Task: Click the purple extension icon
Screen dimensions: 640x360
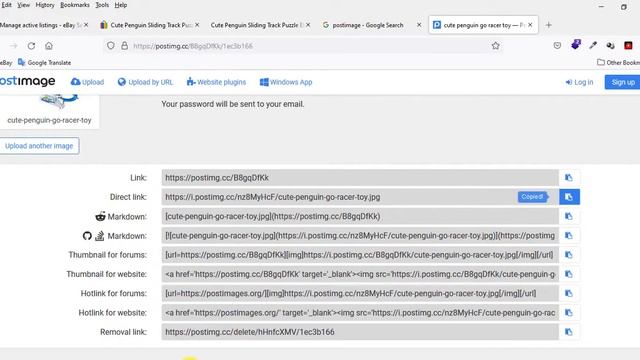Action: [x=576, y=45]
